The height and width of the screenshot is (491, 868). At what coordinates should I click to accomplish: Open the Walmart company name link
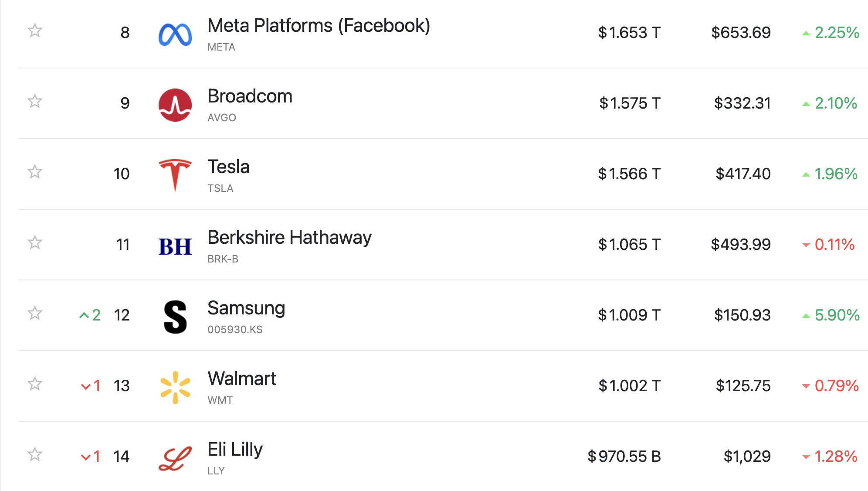click(242, 379)
